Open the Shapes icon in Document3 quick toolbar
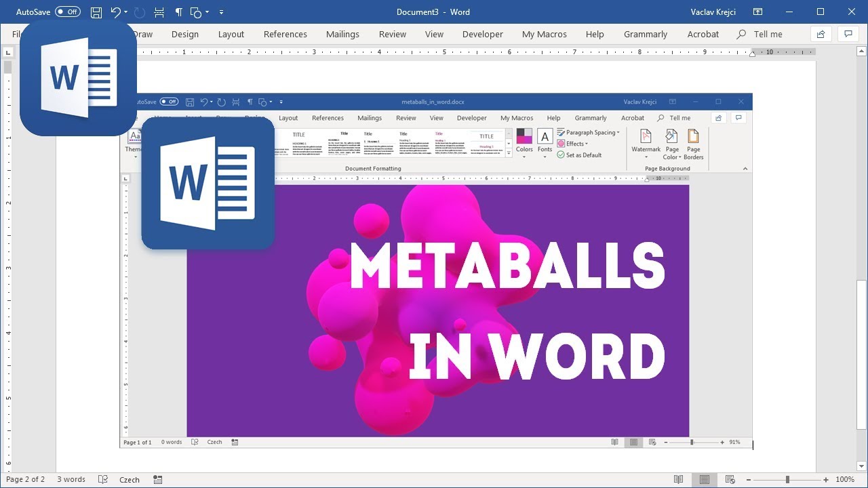This screenshot has width=868, height=488. [x=196, y=12]
